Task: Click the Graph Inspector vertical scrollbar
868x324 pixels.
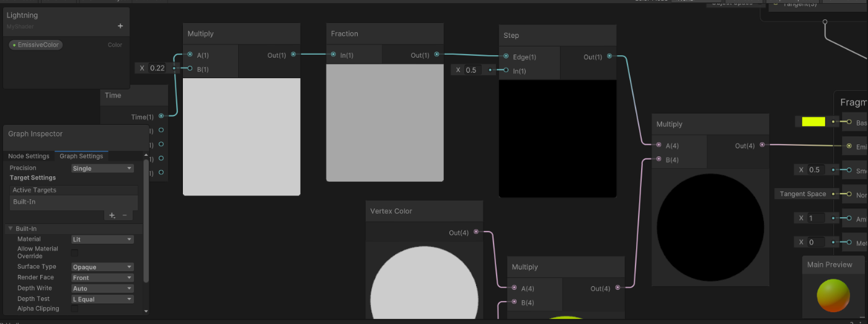Action: point(146,220)
